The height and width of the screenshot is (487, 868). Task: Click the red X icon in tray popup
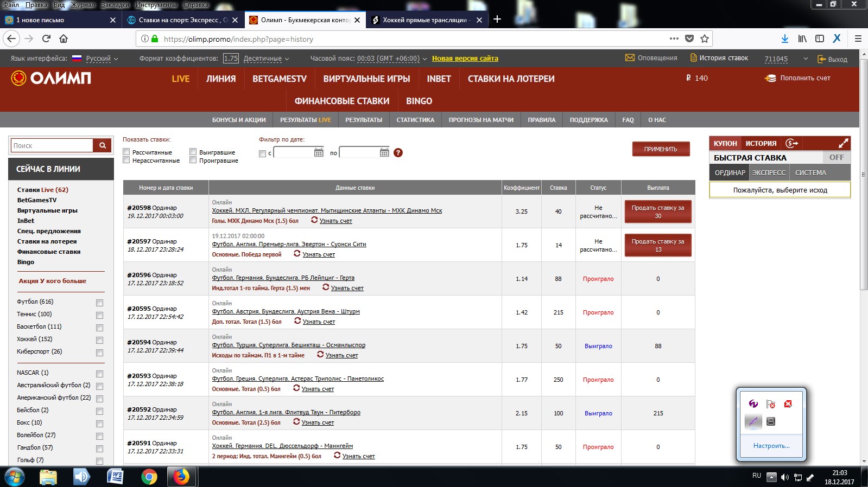788,403
